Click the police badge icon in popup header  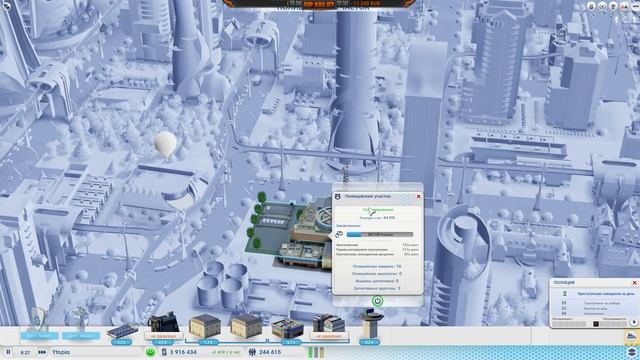338,196
